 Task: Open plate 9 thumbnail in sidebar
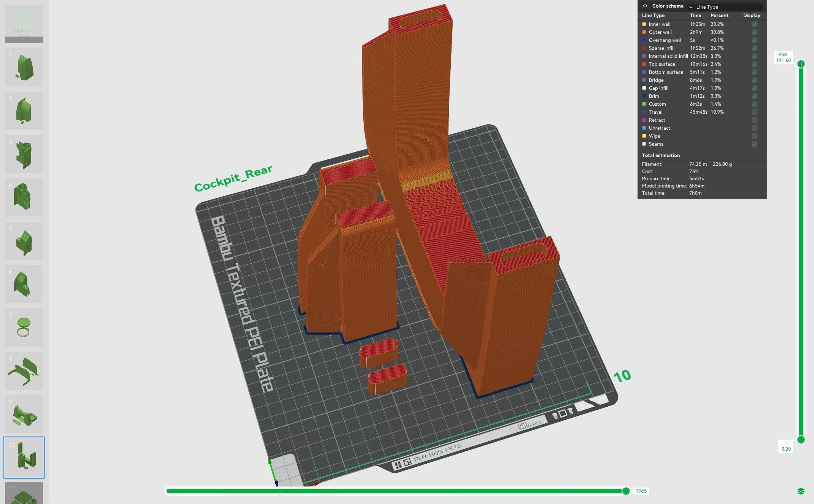[24, 414]
